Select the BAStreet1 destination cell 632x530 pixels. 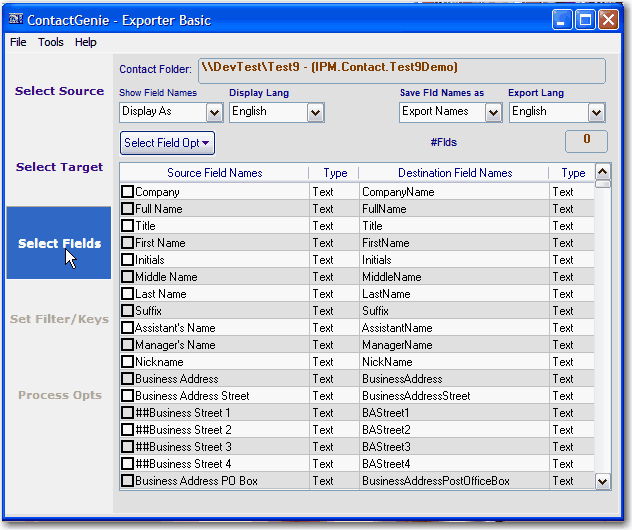tap(454, 413)
